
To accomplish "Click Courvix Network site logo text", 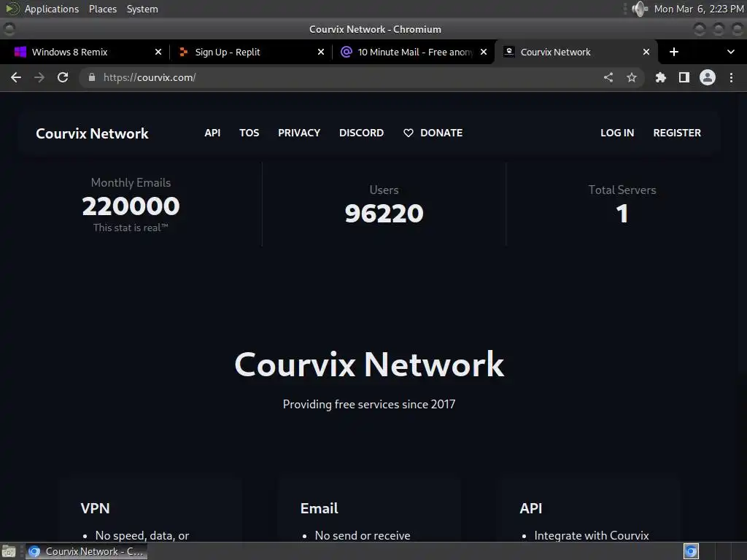I will pos(92,133).
